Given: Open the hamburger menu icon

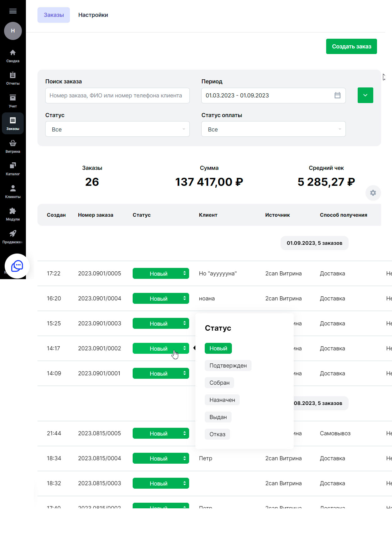Looking at the screenshot, I should [13, 11].
